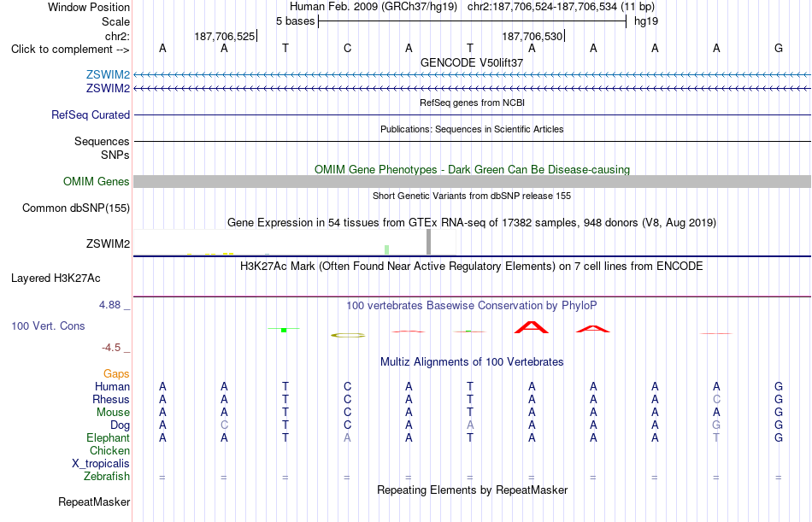Click the Dog alignment row label
812x522 pixels.
pyautogui.click(x=121, y=425)
